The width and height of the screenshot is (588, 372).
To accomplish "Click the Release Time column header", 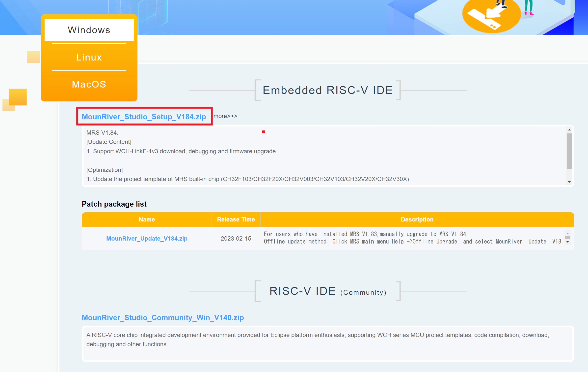I will pyautogui.click(x=236, y=219).
